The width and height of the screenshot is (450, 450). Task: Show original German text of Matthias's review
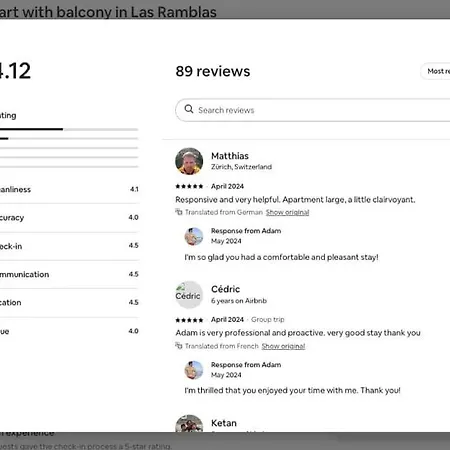click(287, 212)
